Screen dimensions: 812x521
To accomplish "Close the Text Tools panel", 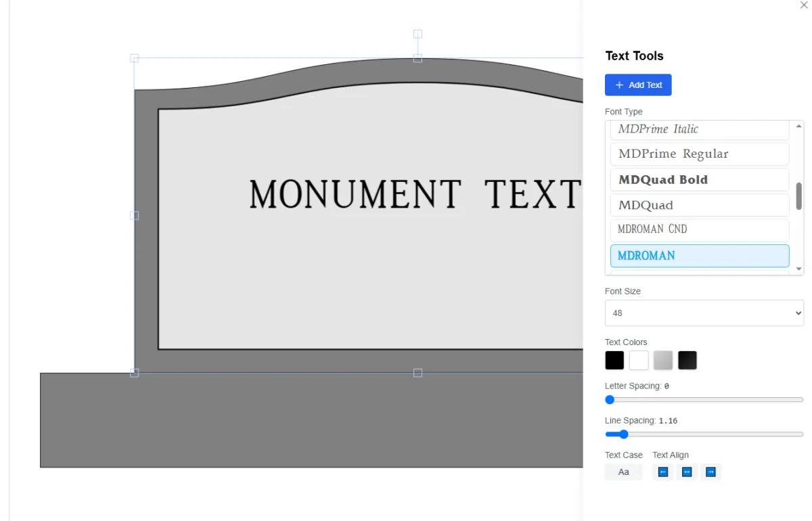I will (x=804, y=5).
